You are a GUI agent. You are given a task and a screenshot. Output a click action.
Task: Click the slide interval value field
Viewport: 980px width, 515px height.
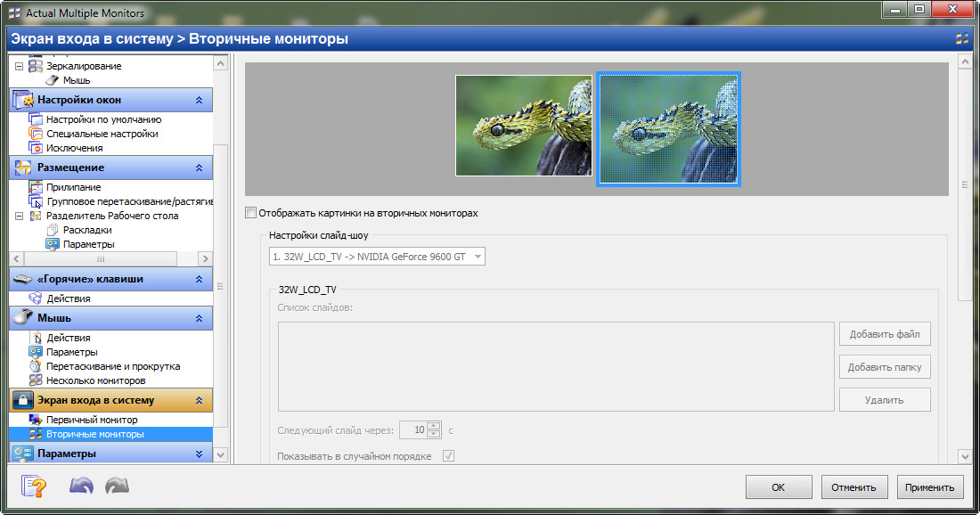(x=413, y=429)
